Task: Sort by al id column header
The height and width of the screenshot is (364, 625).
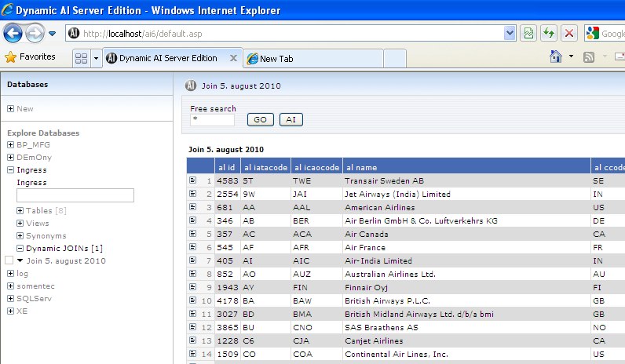Action: point(227,167)
